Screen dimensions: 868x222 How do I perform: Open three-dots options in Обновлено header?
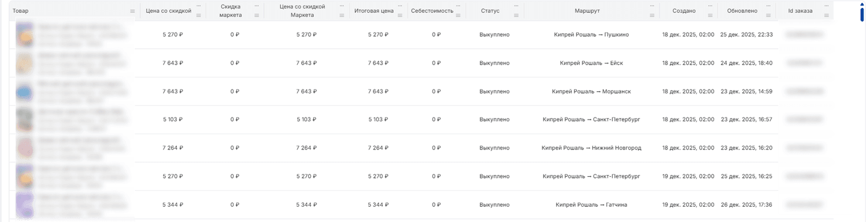point(769,6)
